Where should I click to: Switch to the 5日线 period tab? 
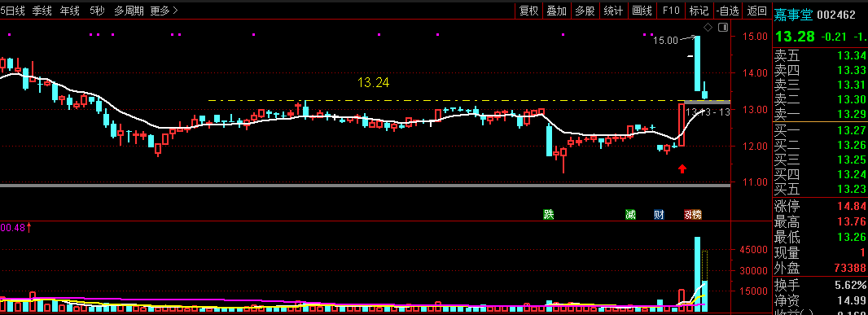coord(12,11)
